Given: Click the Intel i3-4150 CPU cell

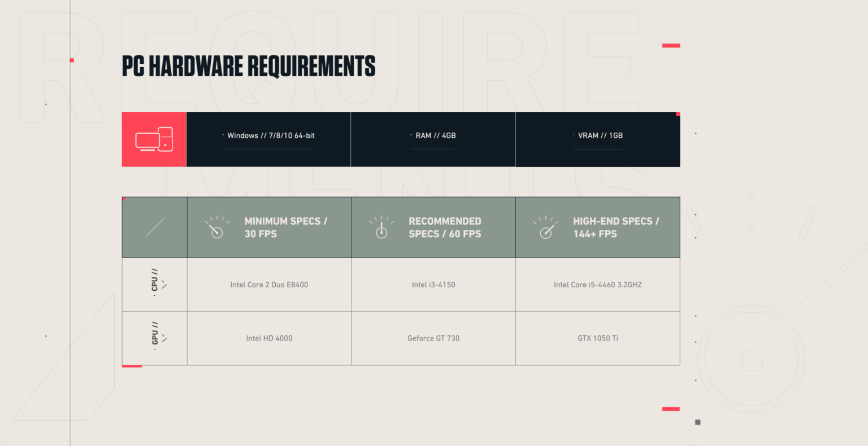Looking at the screenshot, I should pos(433,285).
